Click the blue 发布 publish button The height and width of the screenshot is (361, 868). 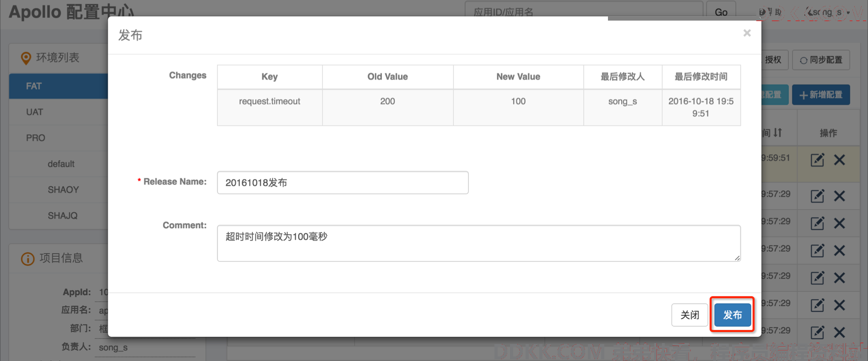(732, 315)
